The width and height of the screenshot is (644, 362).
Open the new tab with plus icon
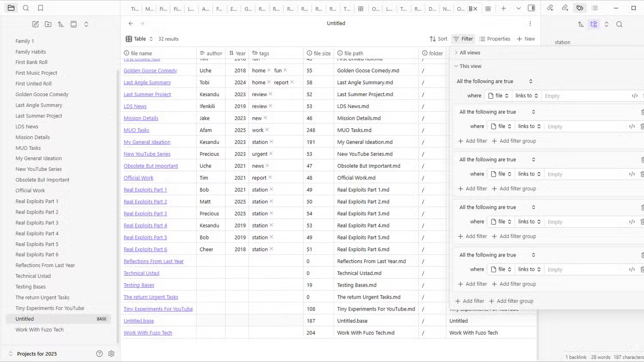(x=504, y=9)
